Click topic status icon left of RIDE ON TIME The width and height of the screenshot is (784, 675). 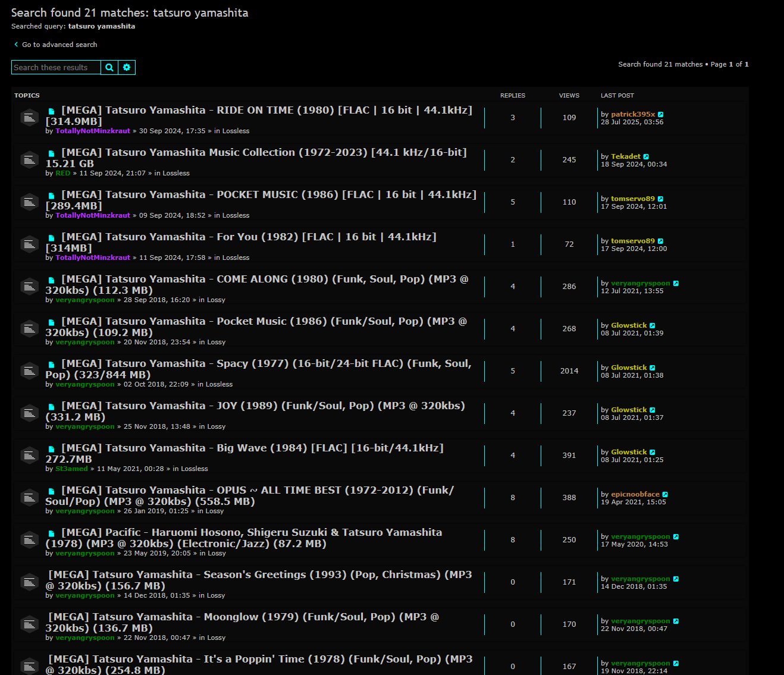[29, 118]
